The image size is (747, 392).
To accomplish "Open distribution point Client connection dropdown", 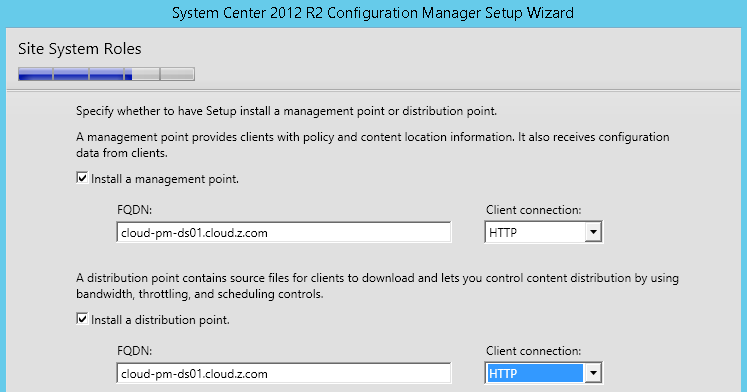I will tap(593, 373).
